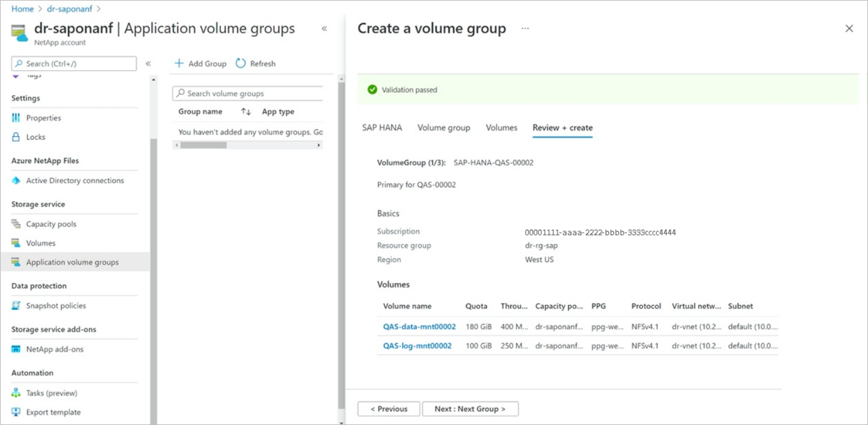Click the West US region value

pos(539,260)
